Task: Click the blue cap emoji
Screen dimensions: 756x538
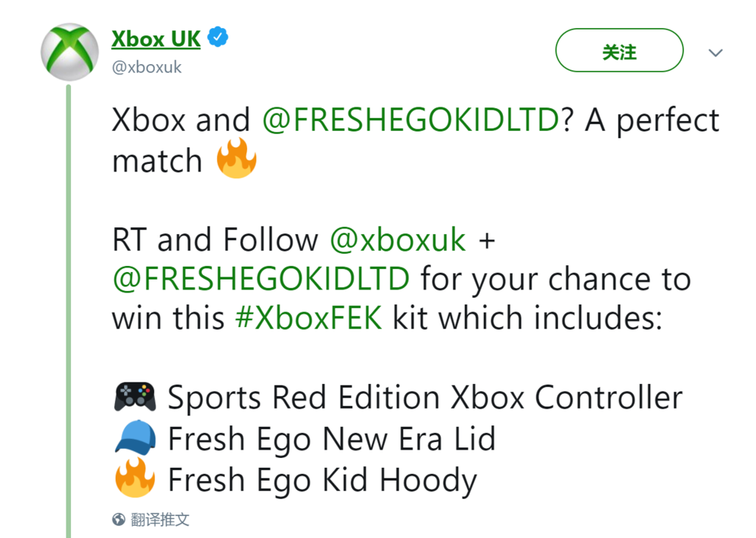Action: (x=135, y=438)
